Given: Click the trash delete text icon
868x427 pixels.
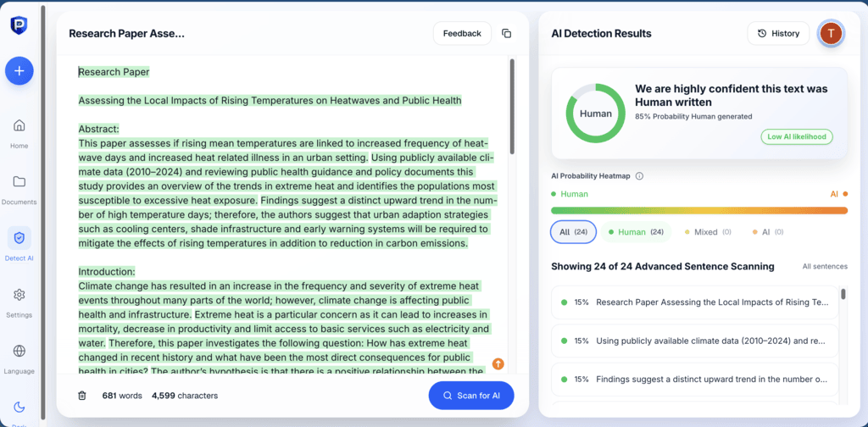Looking at the screenshot, I should click(82, 396).
